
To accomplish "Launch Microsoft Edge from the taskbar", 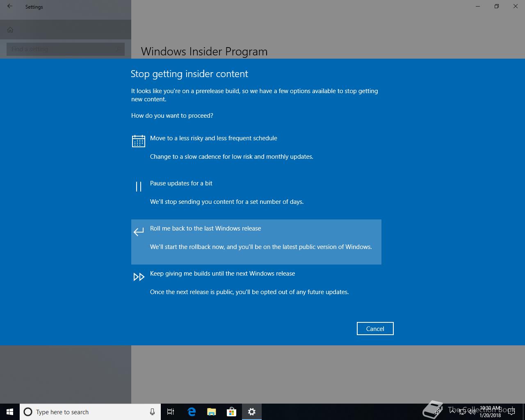I will tap(191, 412).
